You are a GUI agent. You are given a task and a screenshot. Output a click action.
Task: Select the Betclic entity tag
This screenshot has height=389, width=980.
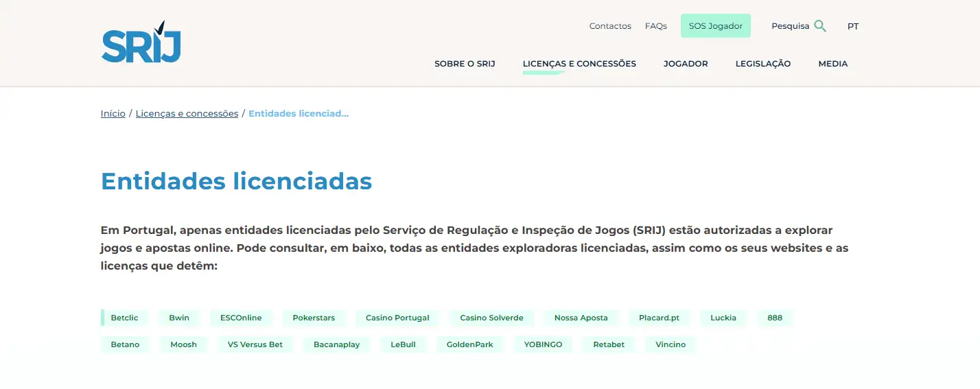point(124,318)
